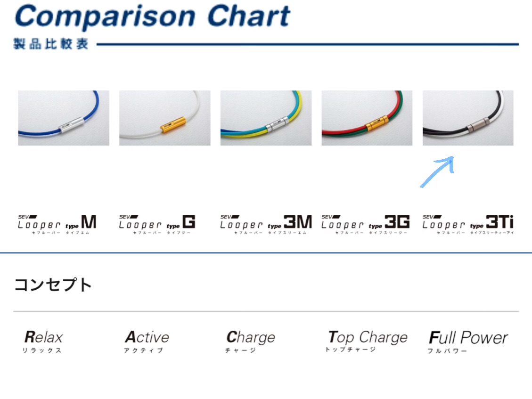532x399 pixels.
Task: Open the white Looper type G necklace image
Action: pos(164,118)
